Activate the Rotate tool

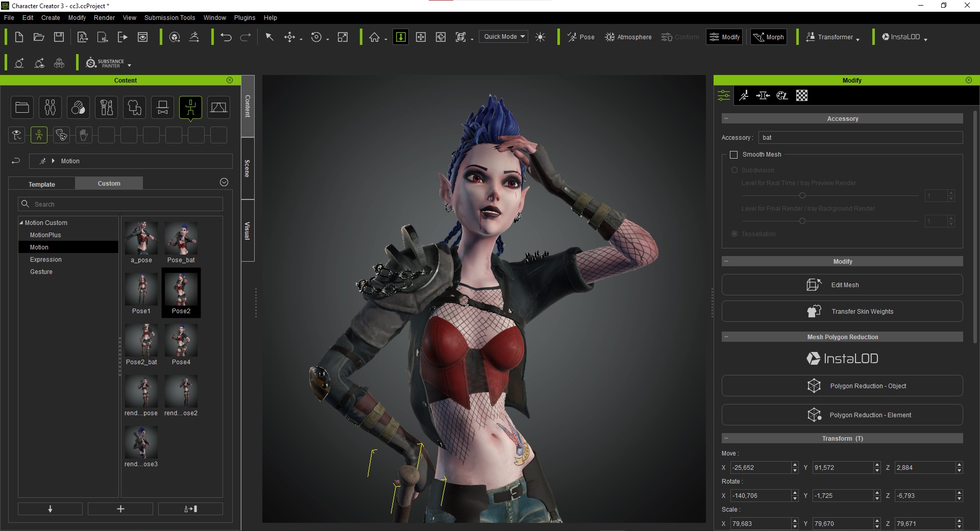[x=316, y=37]
